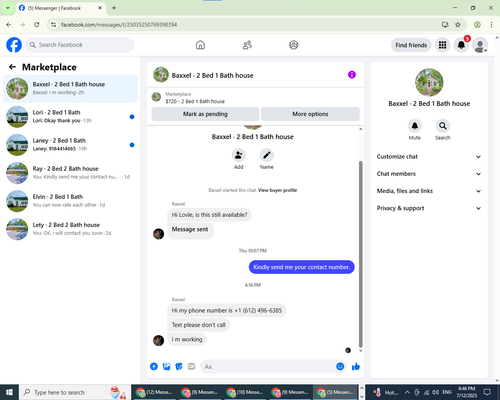Bookmark this page with the star icon
This screenshot has height=400, width=500.
(x=458, y=24)
